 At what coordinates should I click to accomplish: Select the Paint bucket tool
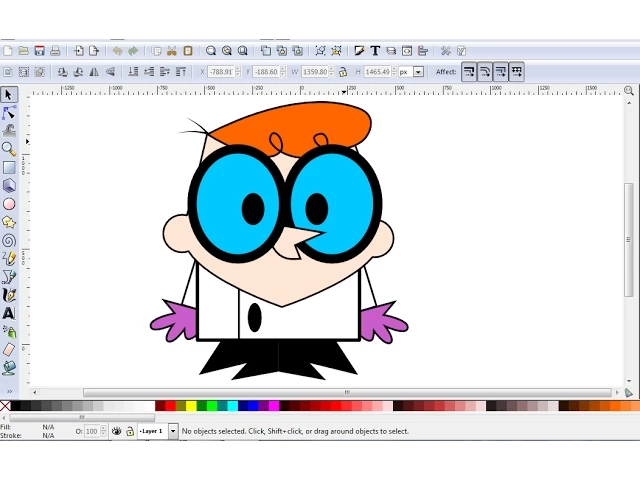(x=9, y=368)
